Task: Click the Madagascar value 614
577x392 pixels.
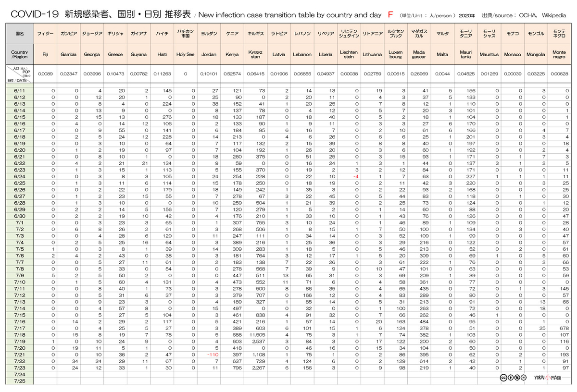Action: point(424,361)
